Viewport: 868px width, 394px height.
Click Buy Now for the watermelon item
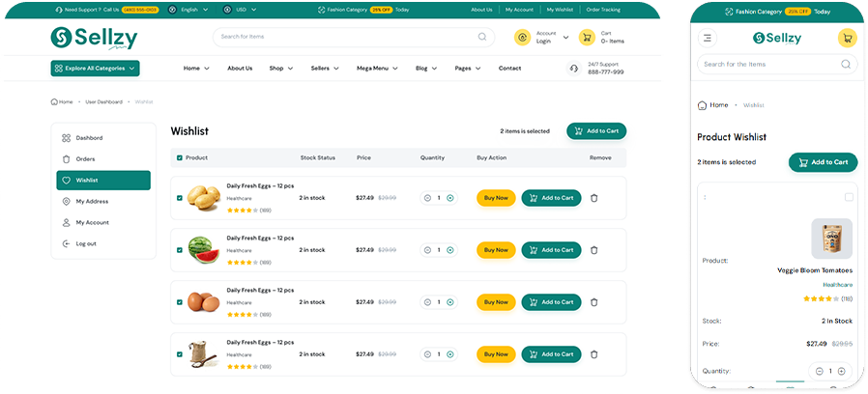(496, 249)
